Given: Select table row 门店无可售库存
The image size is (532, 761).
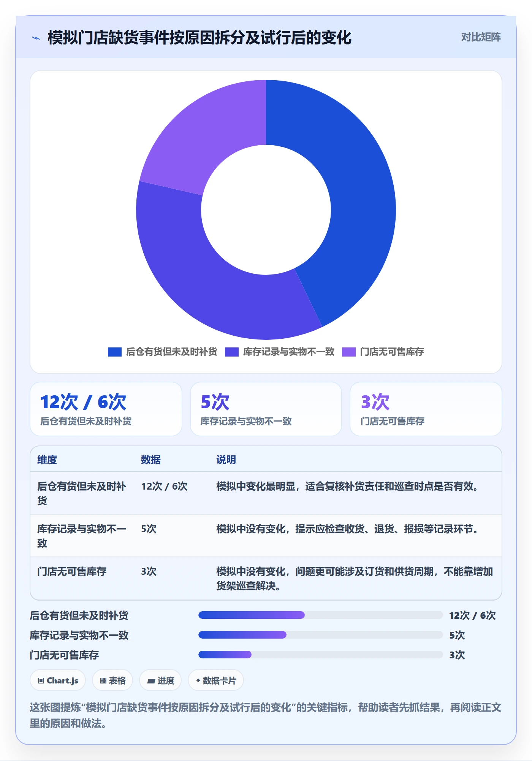Looking at the screenshot, I should point(266,579).
